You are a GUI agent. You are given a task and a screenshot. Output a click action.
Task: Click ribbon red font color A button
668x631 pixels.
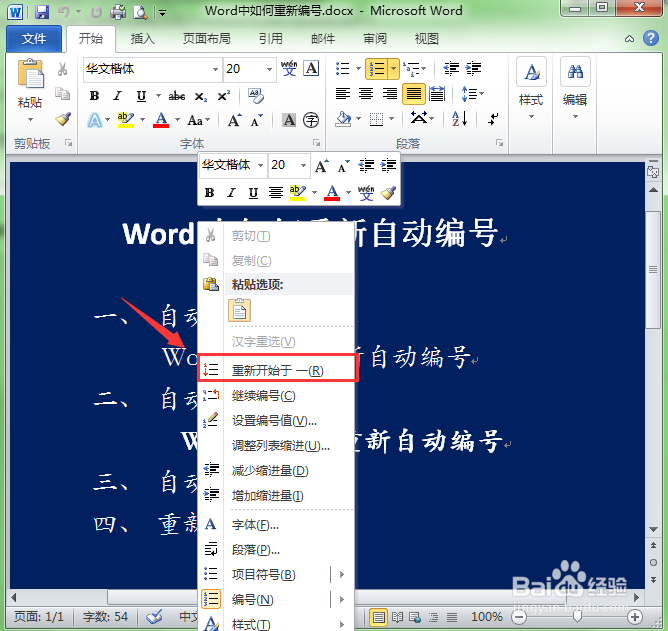(x=161, y=120)
